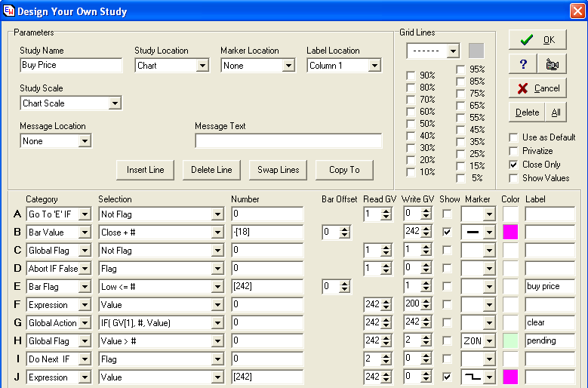
Task: Confirm with the green checkmark OK button
Action: (x=537, y=40)
